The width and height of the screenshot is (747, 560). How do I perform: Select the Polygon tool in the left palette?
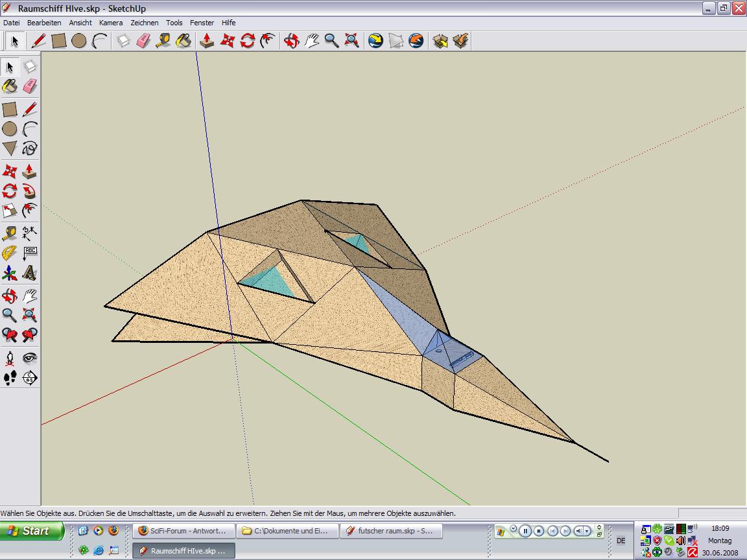[10, 148]
